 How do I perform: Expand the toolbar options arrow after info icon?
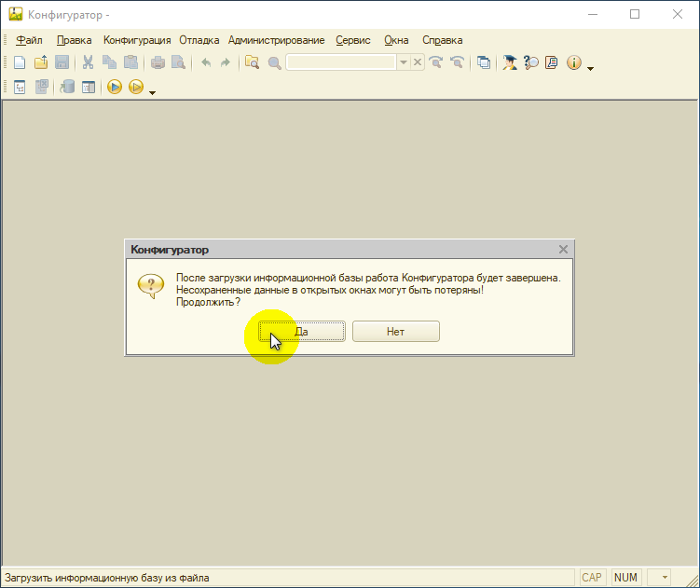590,68
